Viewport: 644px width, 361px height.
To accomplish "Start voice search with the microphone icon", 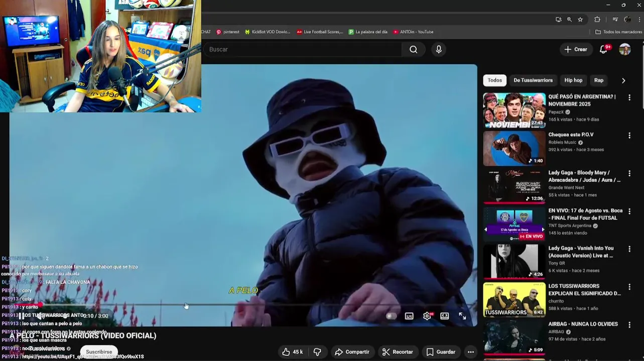I will (x=439, y=49).
